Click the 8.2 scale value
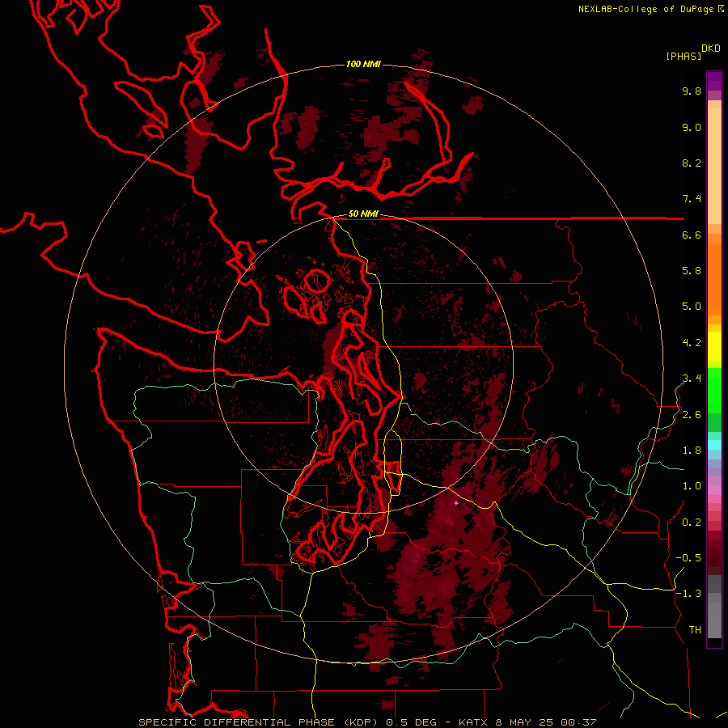The image size is (728, 728). (692, 163)
